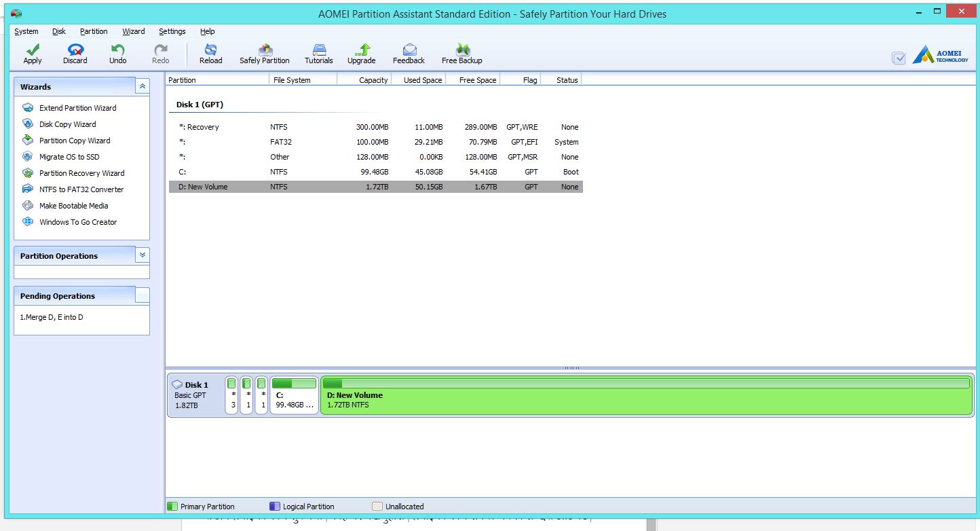The height and width of the screenshot is (531, 980).
Task: Collapse the Wizards panel
Action: coord(143,86)
